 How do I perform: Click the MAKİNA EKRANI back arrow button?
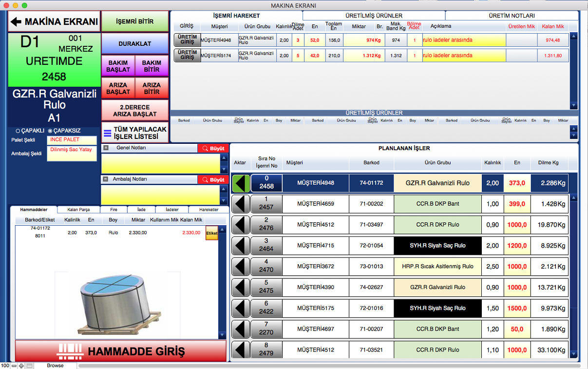[54, 22]
